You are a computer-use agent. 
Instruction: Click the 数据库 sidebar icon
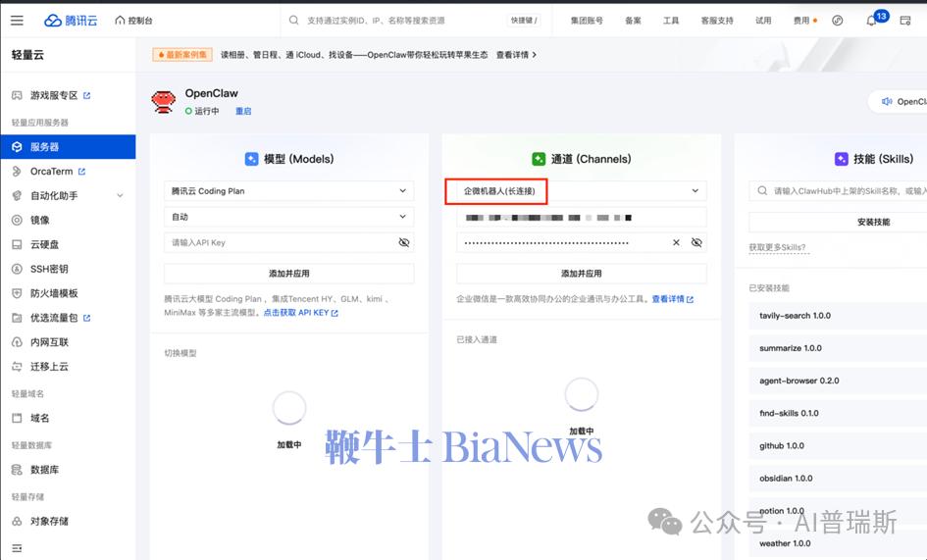tap(17, 470)
